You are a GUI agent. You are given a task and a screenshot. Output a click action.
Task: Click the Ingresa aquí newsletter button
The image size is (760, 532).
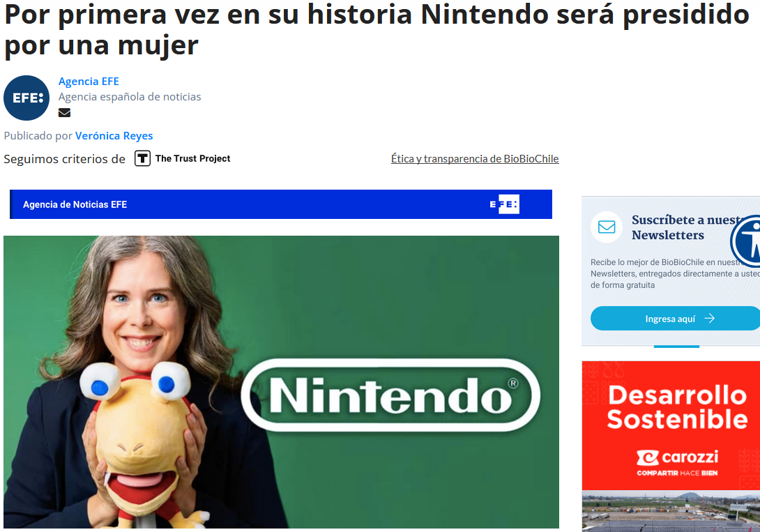pyautogui.click(x=675, y=319)
